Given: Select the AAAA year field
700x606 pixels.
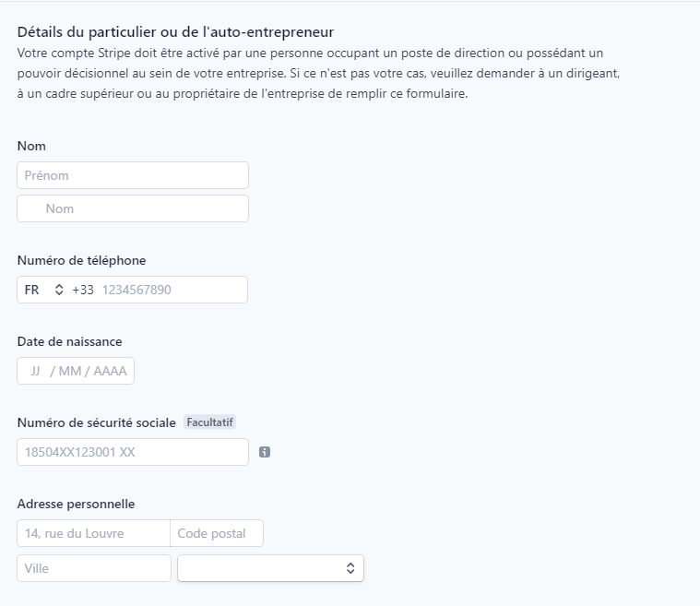Looking at the screenshot, I should coord(110,371).
